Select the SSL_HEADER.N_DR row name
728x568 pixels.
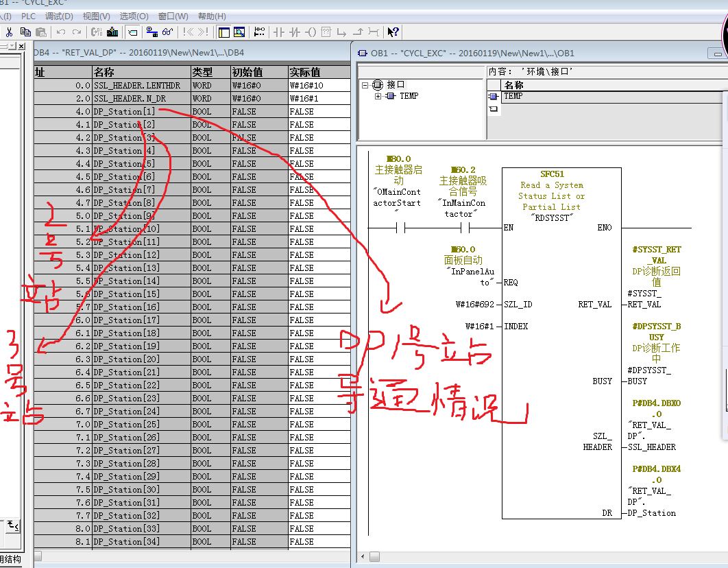pos(130,99)
